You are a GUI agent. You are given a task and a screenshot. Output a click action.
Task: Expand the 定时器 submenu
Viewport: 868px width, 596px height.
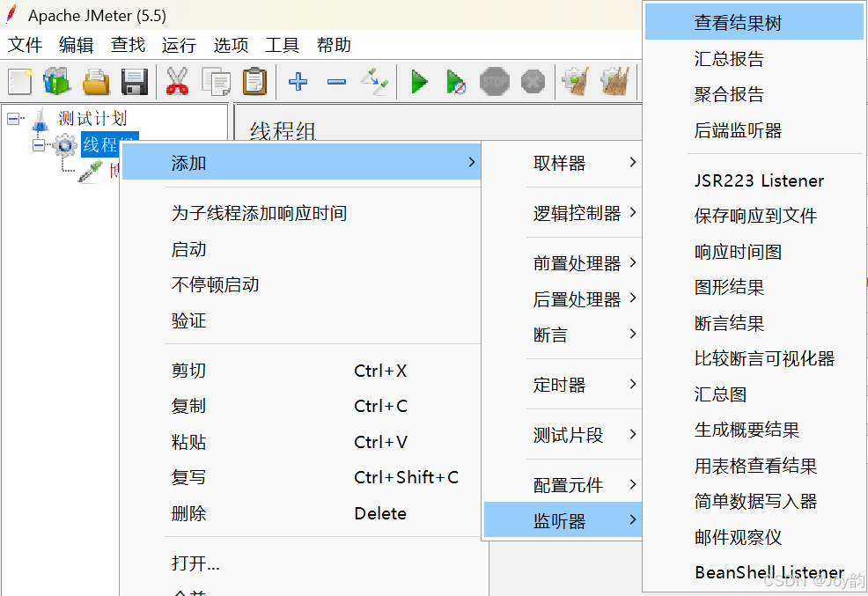point(562,386)
